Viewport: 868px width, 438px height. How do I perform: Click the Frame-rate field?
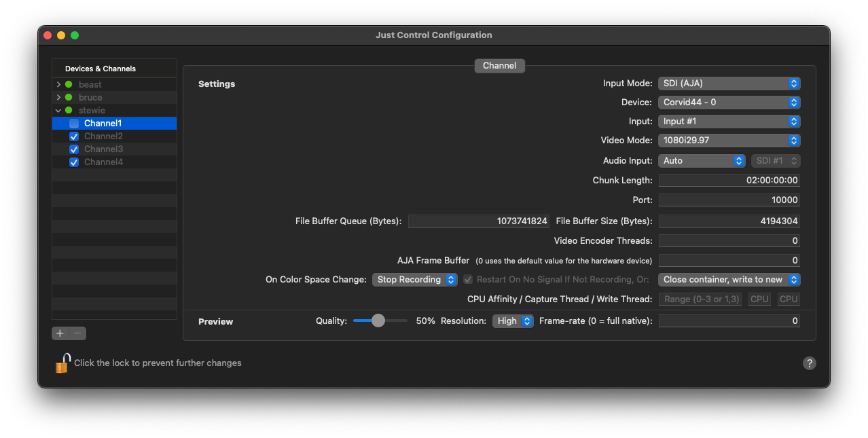pos(729,321)
